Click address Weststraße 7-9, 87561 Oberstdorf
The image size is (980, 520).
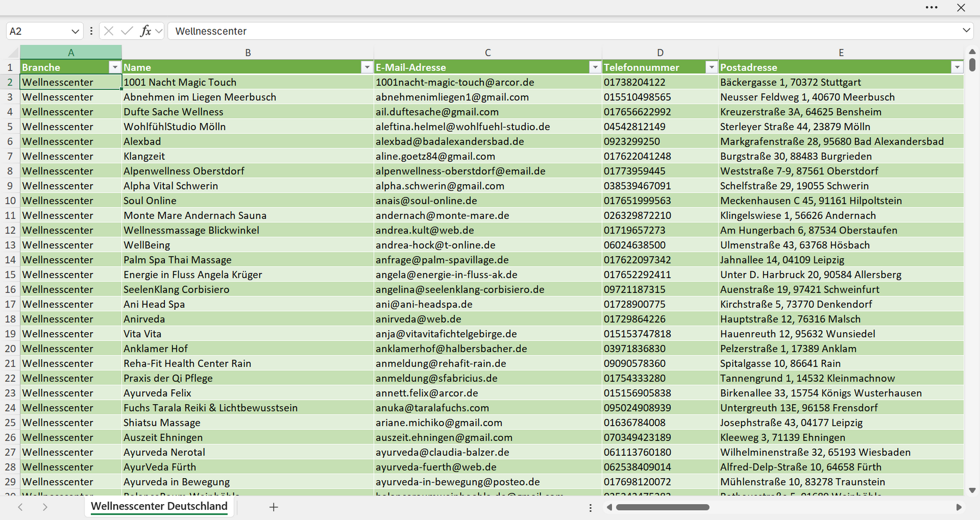click(841, 171)
